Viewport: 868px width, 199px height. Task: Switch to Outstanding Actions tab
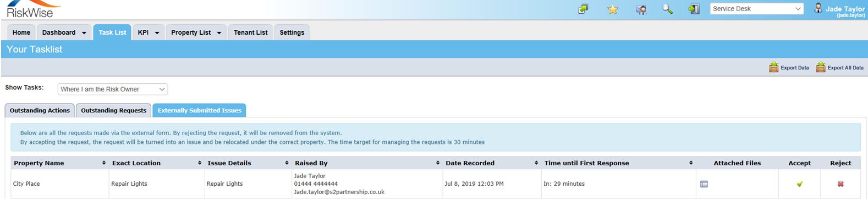(x=40, y=110)
